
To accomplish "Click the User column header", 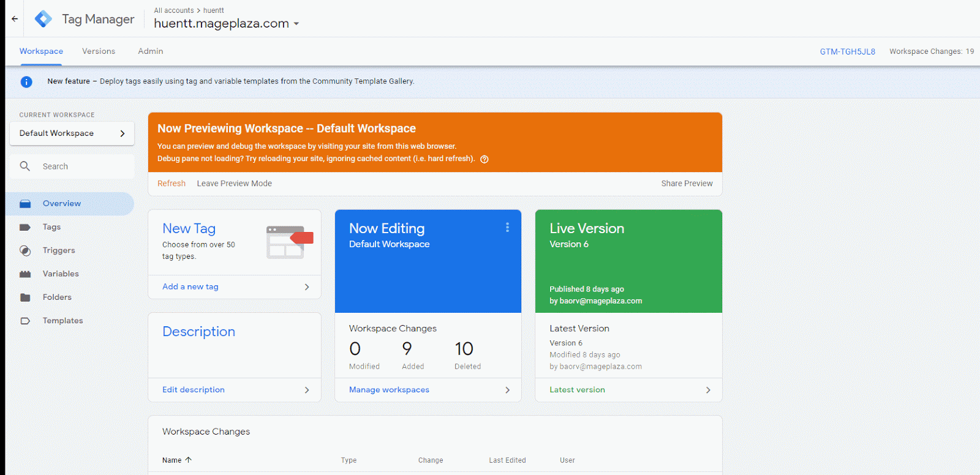I will pyautogui.click(x=567, y=460).
